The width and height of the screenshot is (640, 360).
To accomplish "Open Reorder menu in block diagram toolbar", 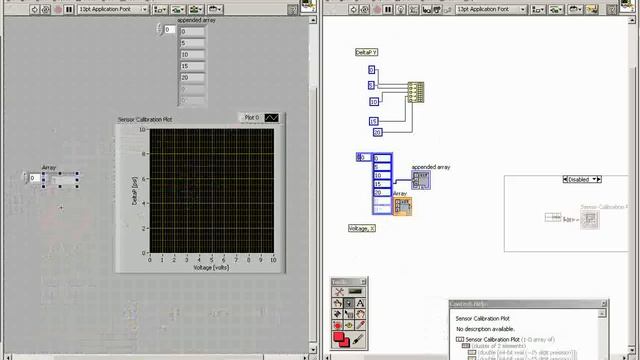I will click(575, 9).
